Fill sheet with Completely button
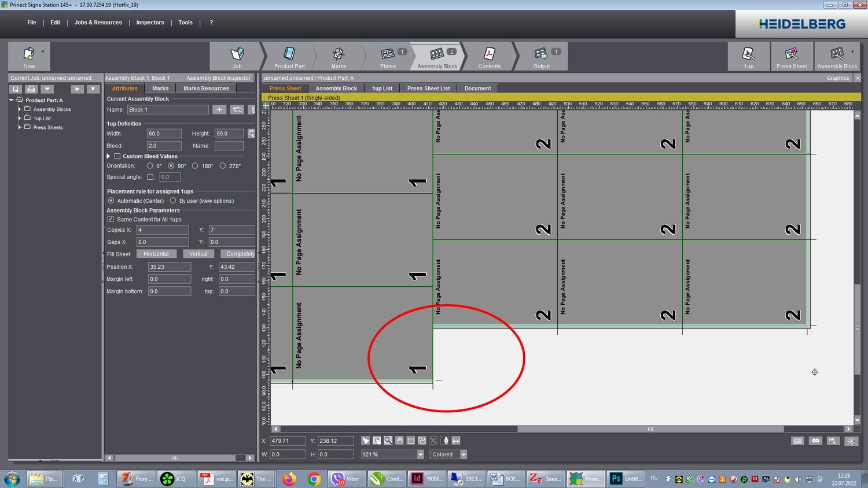The width and height of the screenshot is (868, 488). [x=238, y=254]
